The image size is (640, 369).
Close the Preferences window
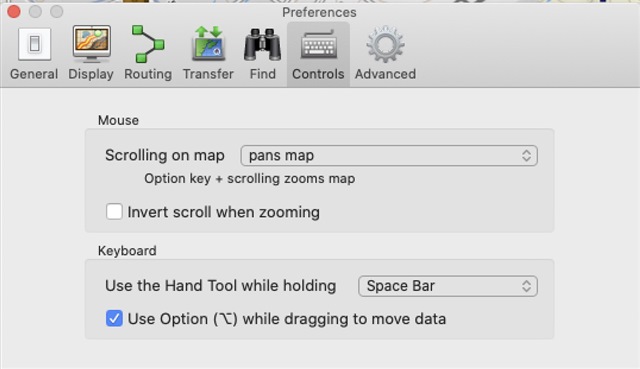tap(14, 12)
